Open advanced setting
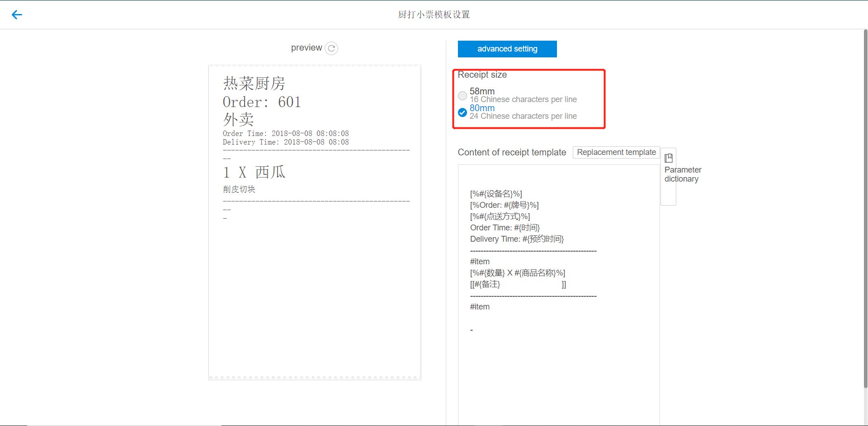This screenshot has width=868, height=426. 507,49
